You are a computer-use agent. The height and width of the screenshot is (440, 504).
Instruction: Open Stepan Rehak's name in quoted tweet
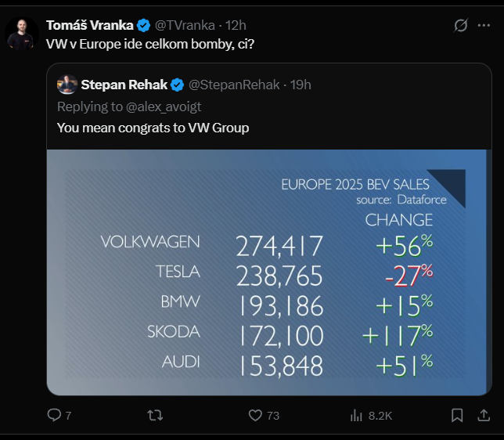click(125, 85)
